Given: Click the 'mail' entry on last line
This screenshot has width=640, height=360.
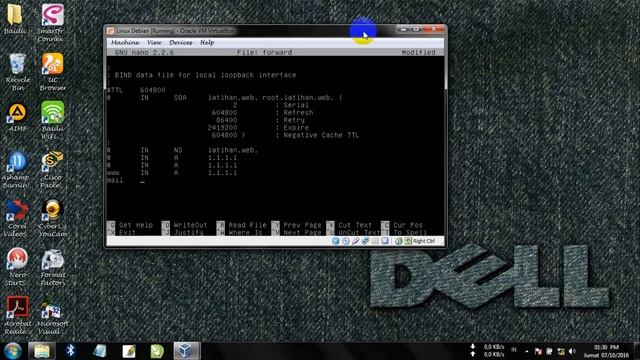Looking at the screenshot, I should tap(115, 180).
